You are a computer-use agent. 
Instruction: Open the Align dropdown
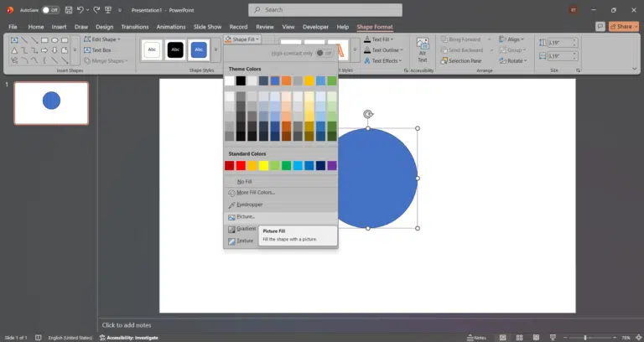(x=512, y=39)
